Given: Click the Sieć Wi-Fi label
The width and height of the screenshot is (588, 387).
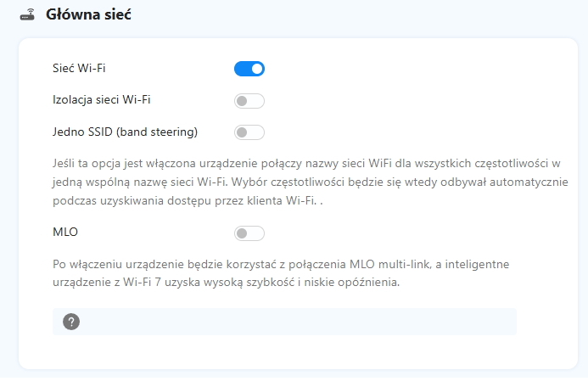Looking at the screenshot, I should click(x=79, y=68).
